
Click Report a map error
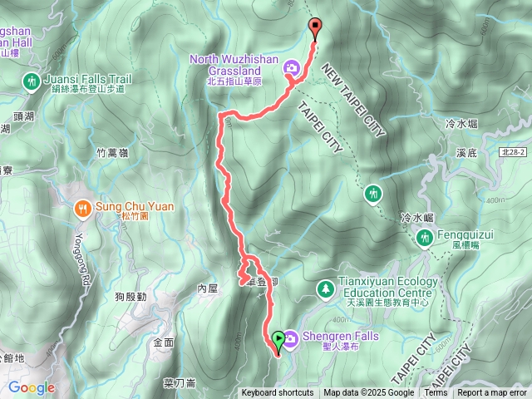coord(491,393)
